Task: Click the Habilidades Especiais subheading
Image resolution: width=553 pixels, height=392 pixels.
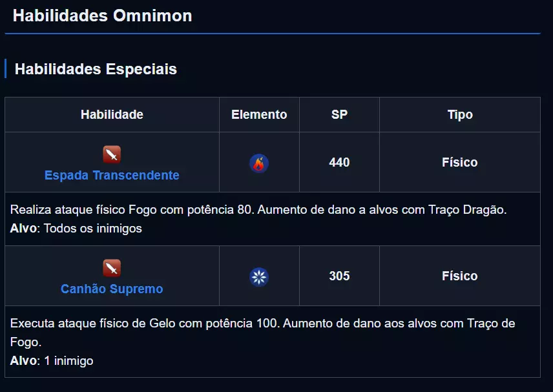Action: point(96,69)
